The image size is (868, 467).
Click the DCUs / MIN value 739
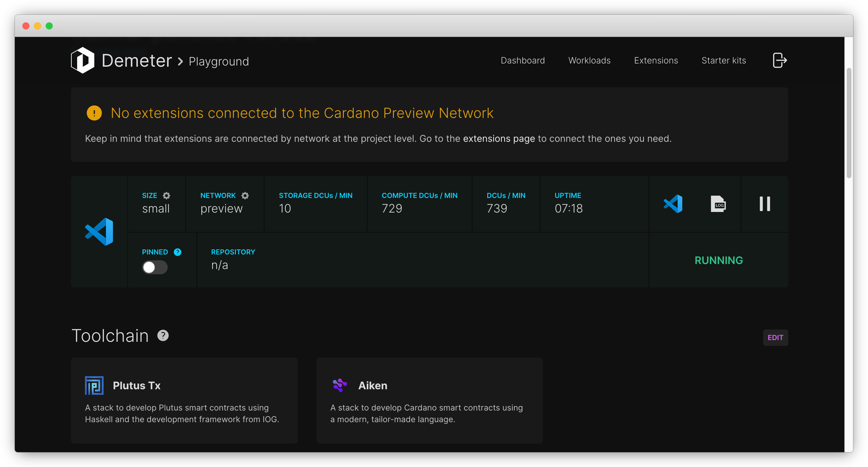[x=497, y=208]
